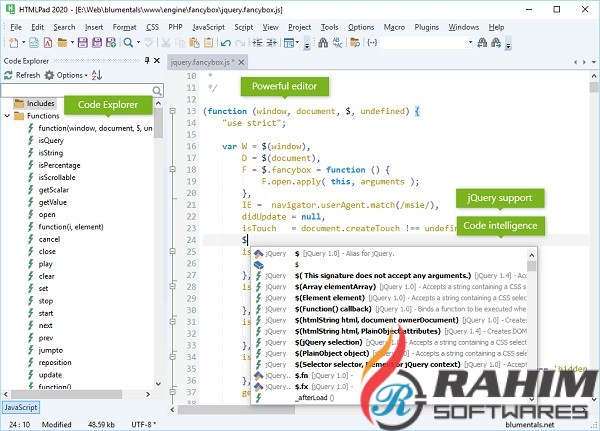The image size is (600, 431).
Task: Toggle the Code Explorer pin icon
Action: point(147,60)
